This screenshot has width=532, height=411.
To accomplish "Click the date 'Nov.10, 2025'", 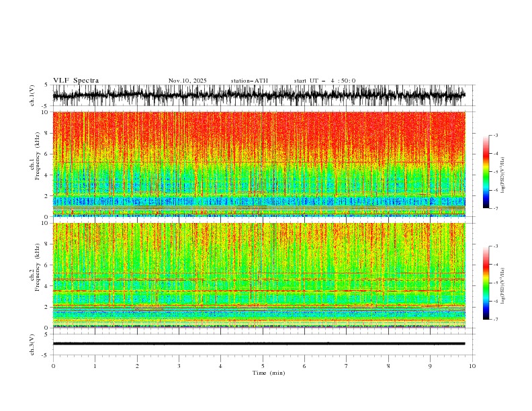I will 187,81.
